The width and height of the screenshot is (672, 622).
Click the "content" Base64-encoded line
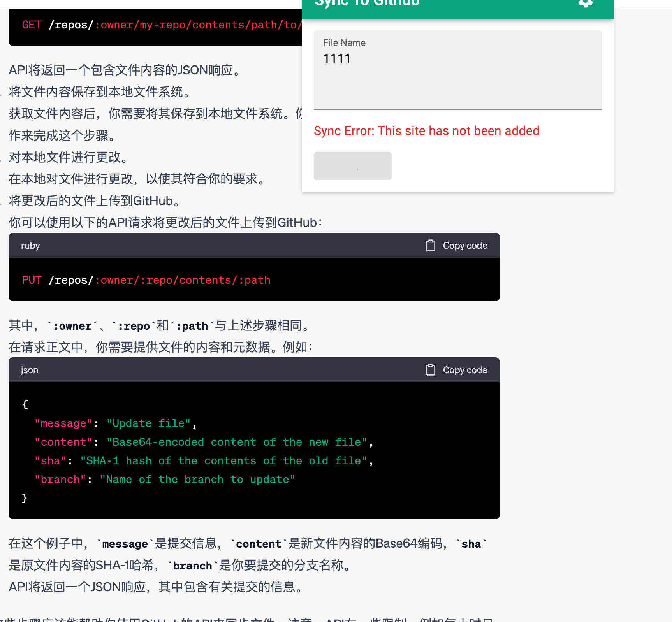tap(204, 442)
